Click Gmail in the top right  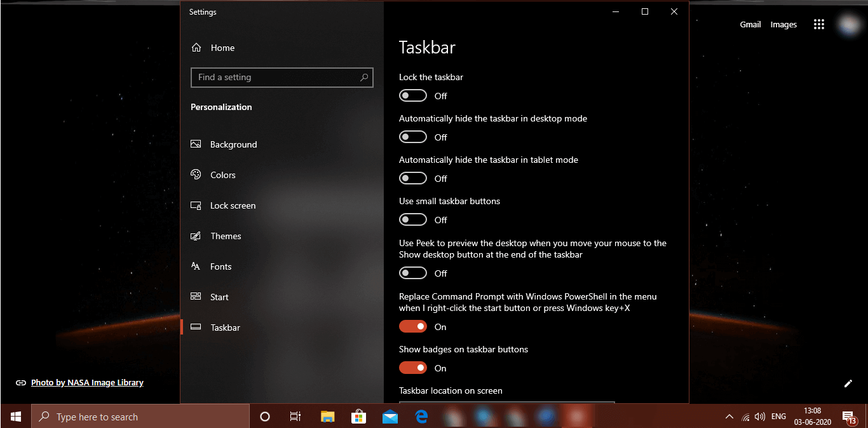pos(750,24)
